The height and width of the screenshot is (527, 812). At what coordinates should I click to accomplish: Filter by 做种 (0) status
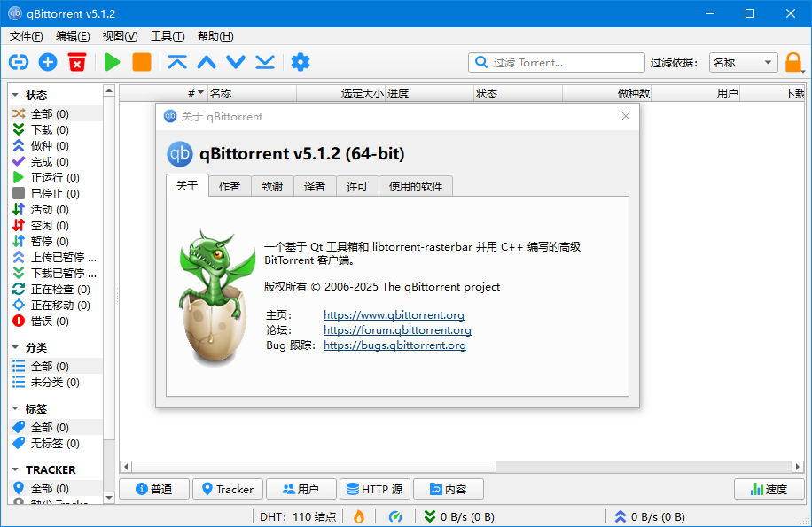(x=56, y=146)
